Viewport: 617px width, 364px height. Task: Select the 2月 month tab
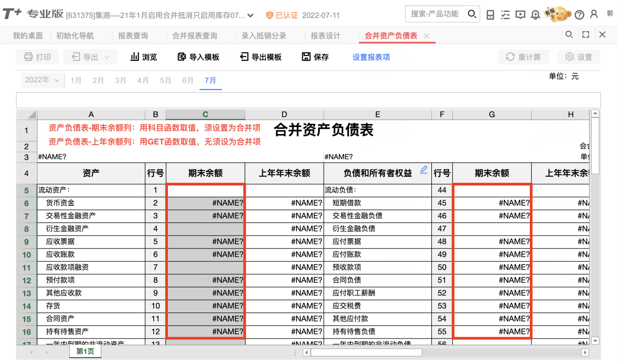click(98, 81)
